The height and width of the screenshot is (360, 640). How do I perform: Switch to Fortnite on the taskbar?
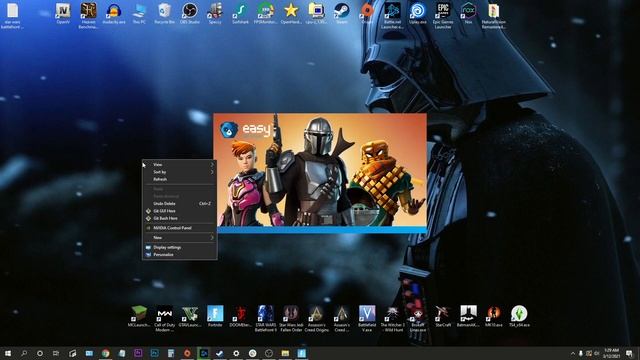pyautogui.click(x=301, y=353)
